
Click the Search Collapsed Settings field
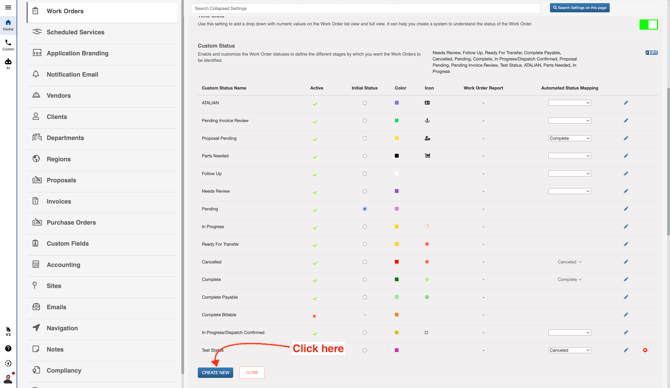pos(366,8)
